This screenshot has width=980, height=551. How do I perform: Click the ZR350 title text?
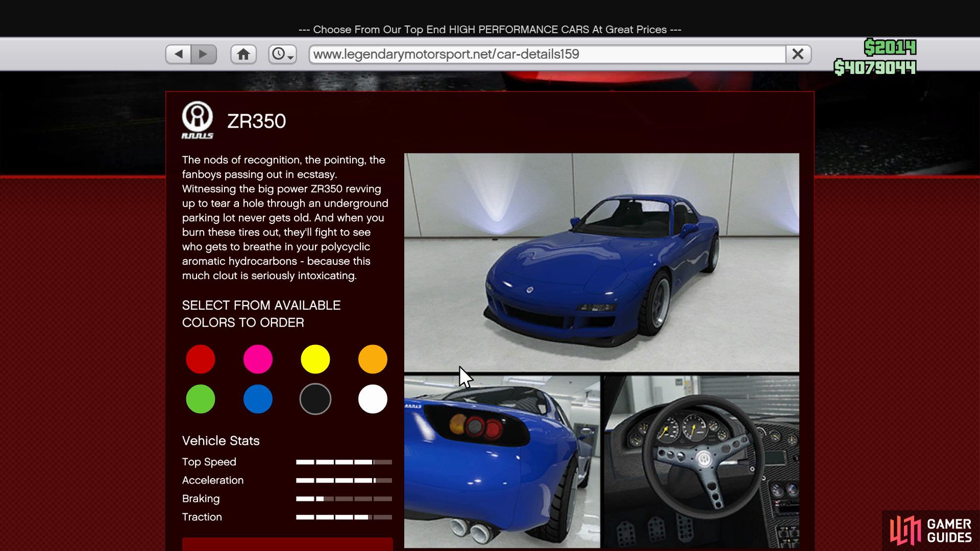point(256,121)
